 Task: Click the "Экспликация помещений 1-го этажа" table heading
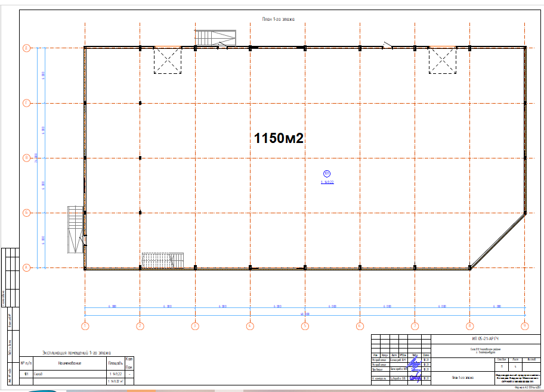coord(74,353)
